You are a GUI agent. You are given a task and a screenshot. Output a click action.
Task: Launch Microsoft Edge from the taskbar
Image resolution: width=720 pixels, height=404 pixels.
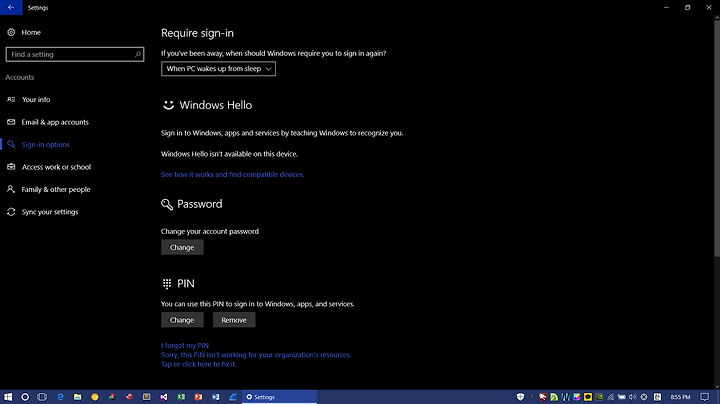60,397
